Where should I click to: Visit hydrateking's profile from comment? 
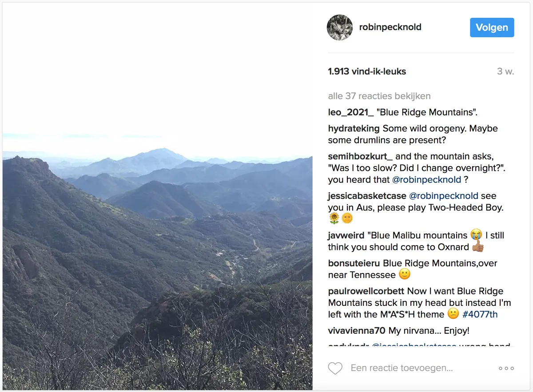pos(354,129)
